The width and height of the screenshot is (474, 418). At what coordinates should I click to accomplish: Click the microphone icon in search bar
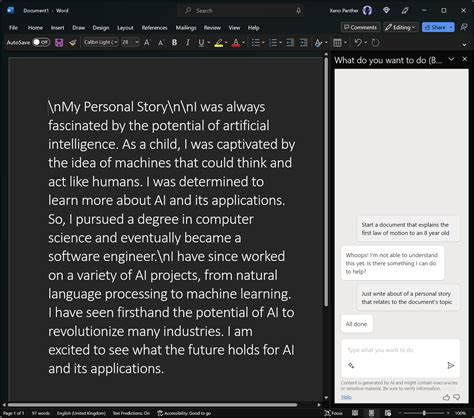(x=298, y=11)
